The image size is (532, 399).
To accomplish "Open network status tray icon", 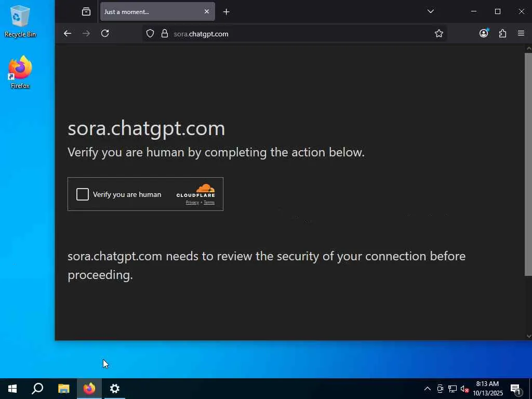I will pos(453,389).
